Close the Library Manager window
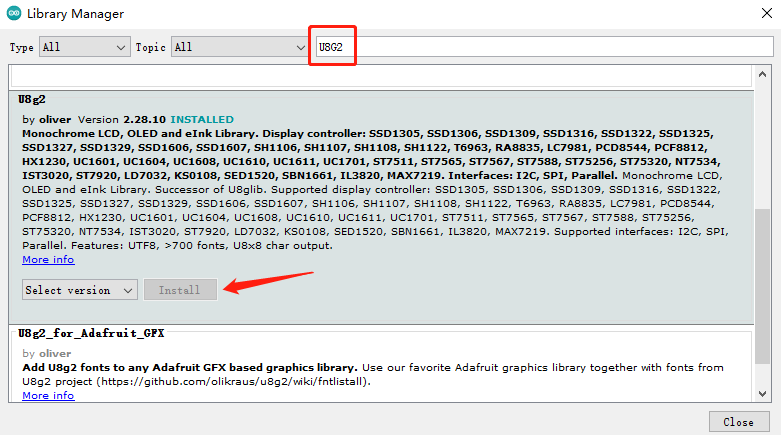The width and height of the screenshot is (781, 435). (x=767, y=13)
